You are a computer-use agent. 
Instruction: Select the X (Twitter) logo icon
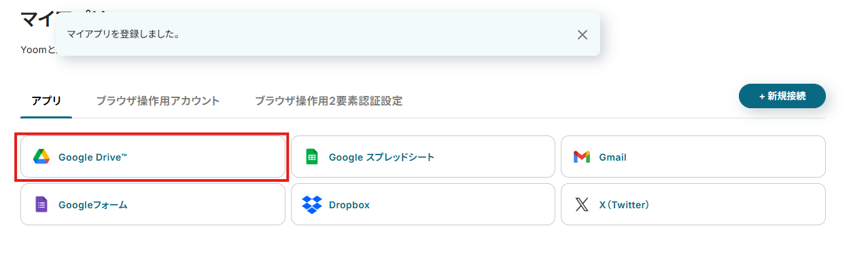pyautogui.click(x=582, y=204)
